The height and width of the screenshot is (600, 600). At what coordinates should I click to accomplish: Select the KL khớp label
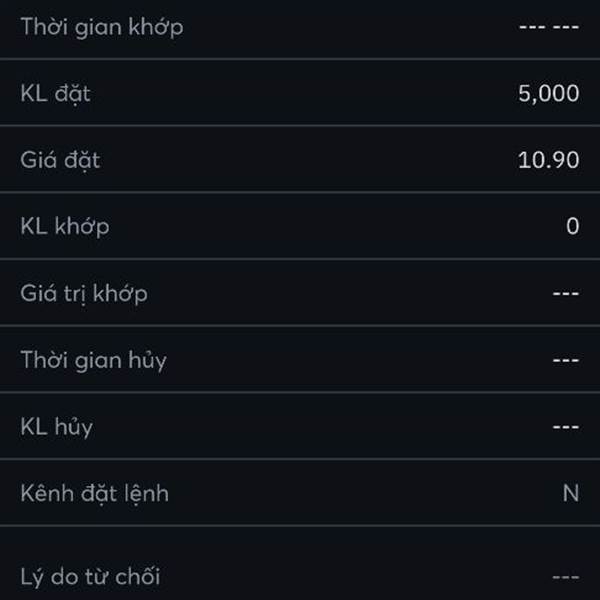[x=65, y=227]
